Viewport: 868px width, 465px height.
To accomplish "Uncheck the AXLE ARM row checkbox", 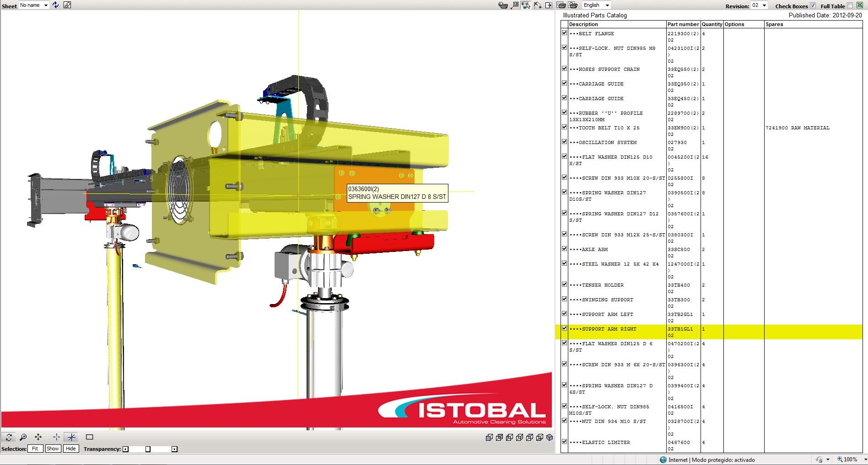I will coord(564,249).
